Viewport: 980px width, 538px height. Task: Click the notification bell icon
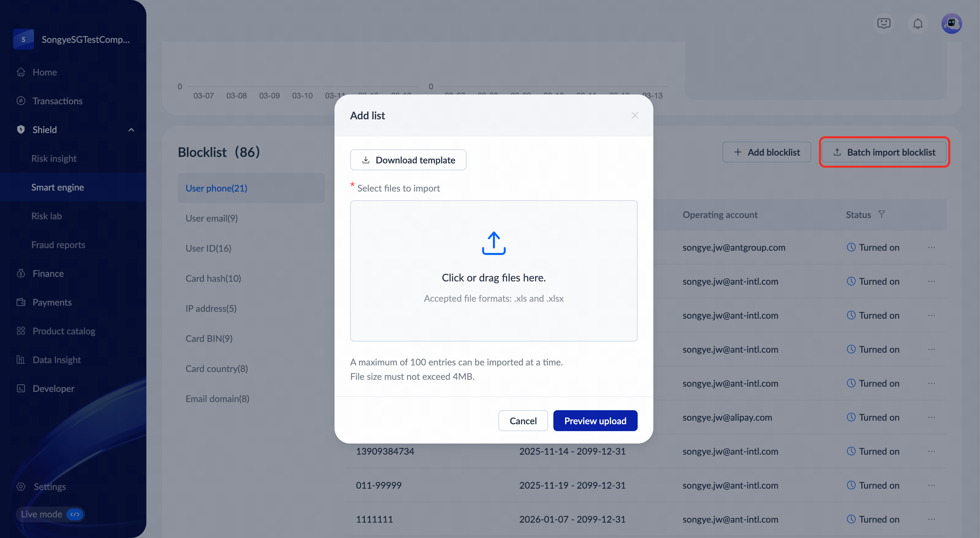coord(917,24)
